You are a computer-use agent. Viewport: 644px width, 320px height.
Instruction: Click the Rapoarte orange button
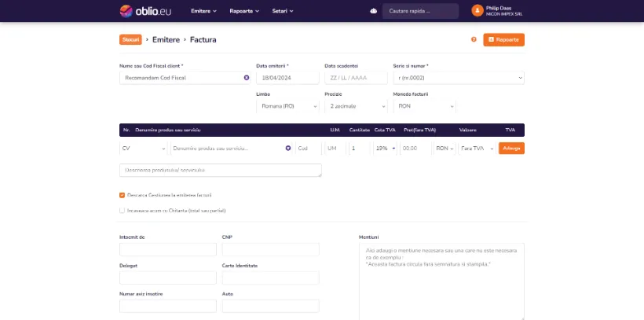503,40
